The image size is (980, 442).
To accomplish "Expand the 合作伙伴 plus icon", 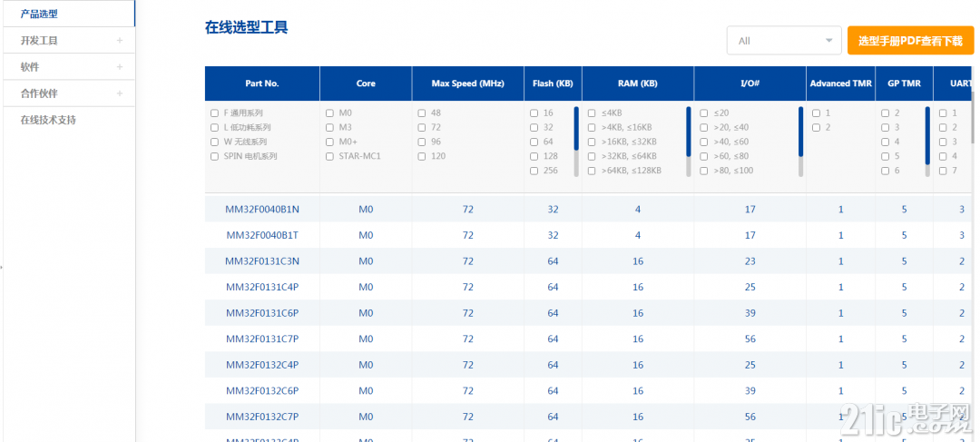I will 120,93.
